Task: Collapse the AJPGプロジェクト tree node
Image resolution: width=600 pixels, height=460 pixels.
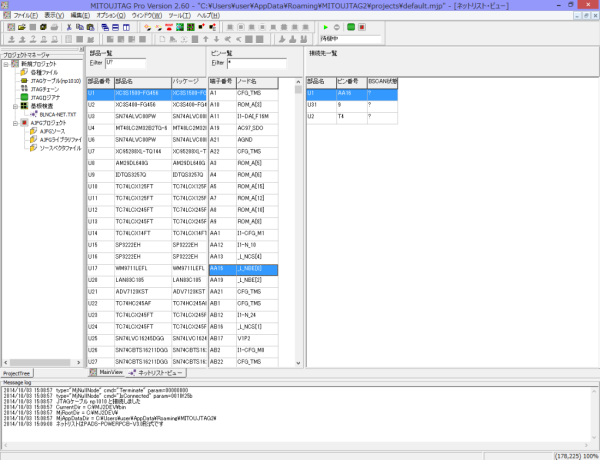Action: point(13,123)
